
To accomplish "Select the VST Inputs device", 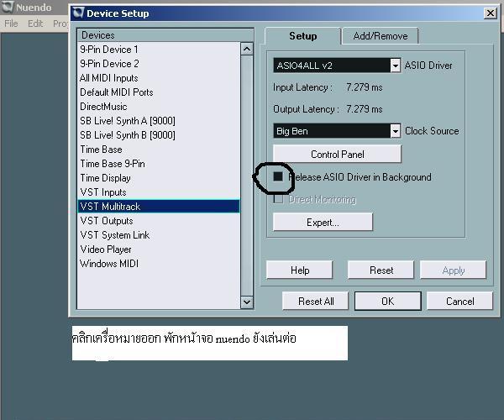I will (159, 192).
